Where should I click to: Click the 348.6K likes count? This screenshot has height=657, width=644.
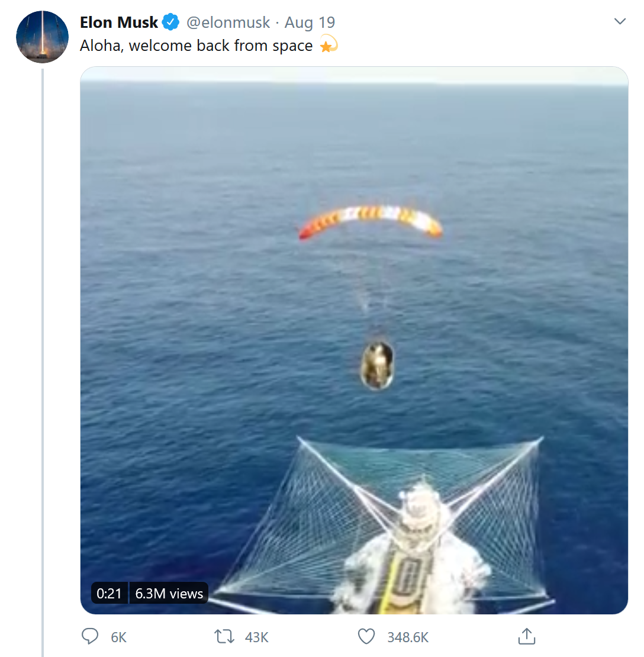point(408,637)
